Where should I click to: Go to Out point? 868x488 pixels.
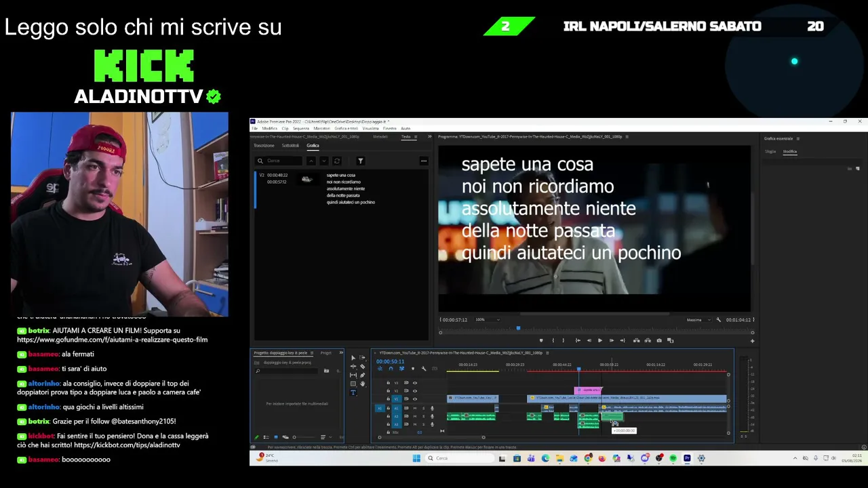[x=623, y=340]
